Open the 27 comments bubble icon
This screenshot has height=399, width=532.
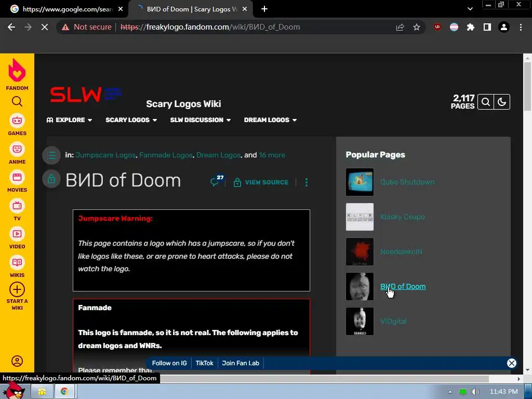(x=217, y=180)
